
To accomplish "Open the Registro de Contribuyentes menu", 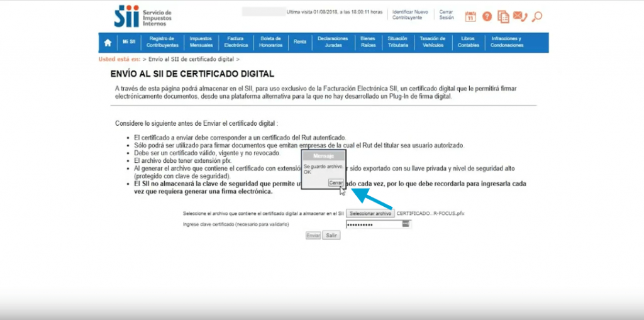I will coord(162,42).
